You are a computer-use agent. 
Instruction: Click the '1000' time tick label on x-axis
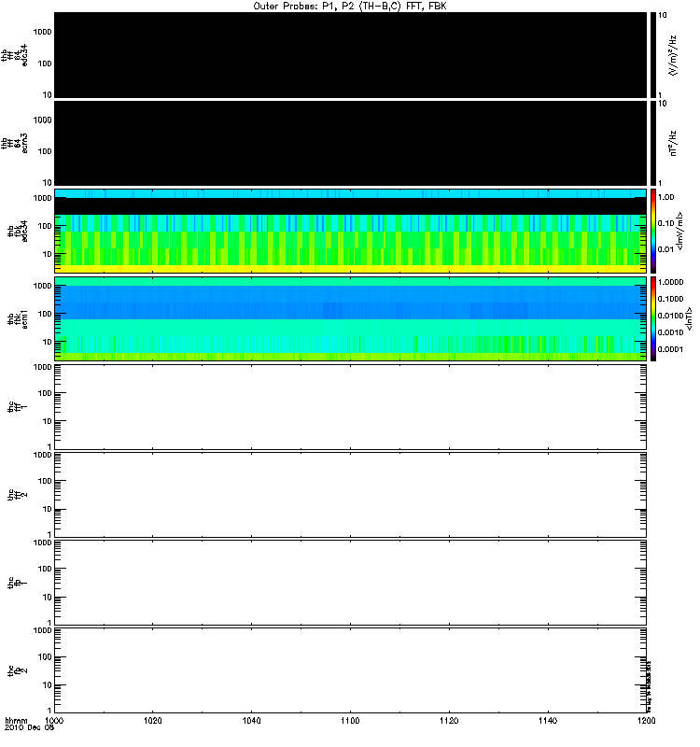click(x=54, y=720)
